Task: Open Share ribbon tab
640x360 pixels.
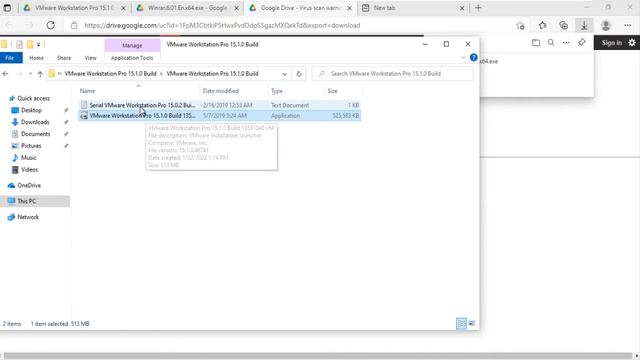Action: click(x=64, y=58)
